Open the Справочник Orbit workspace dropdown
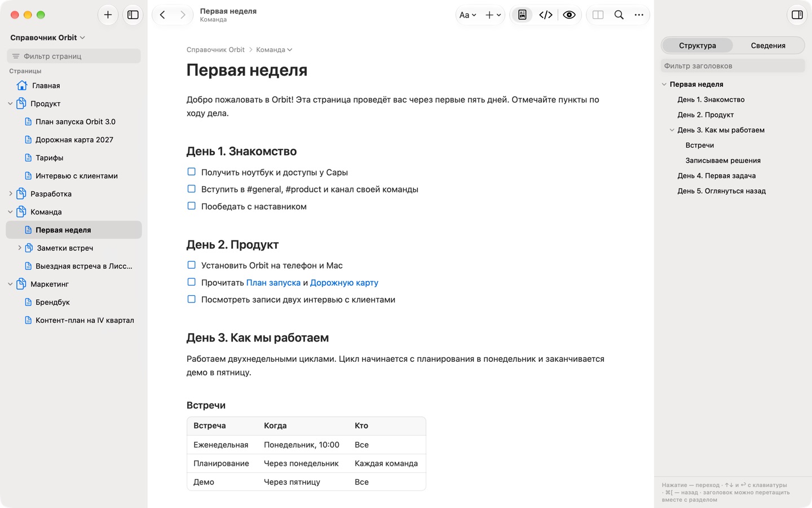Viewport: 812px width, 508px height. (47, 37)
